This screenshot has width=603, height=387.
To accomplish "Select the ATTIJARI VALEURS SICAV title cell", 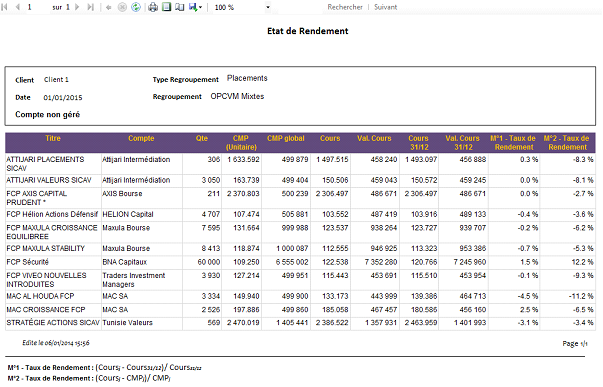I will [x=53, y=180].
